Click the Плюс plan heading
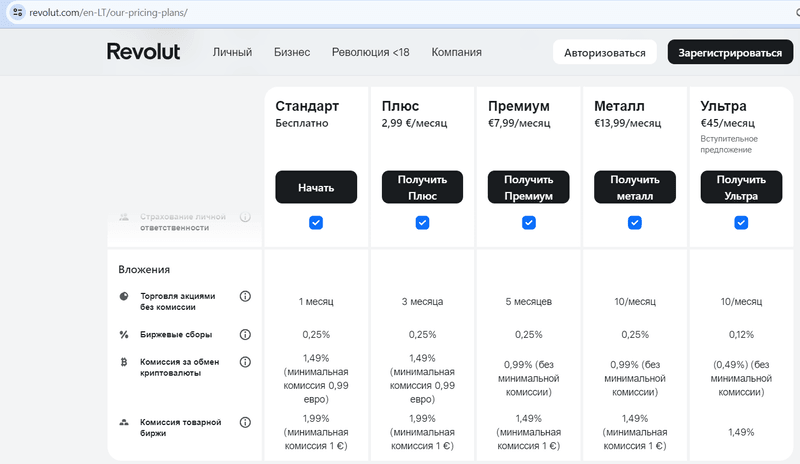 401,106
